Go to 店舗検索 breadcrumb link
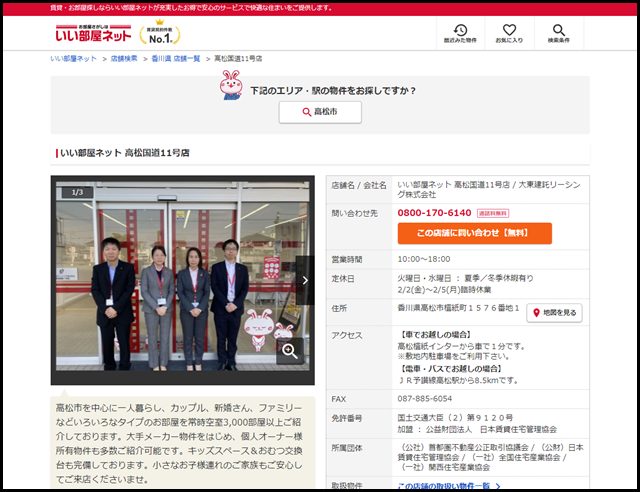640x492 pixels. coord(124,59)
